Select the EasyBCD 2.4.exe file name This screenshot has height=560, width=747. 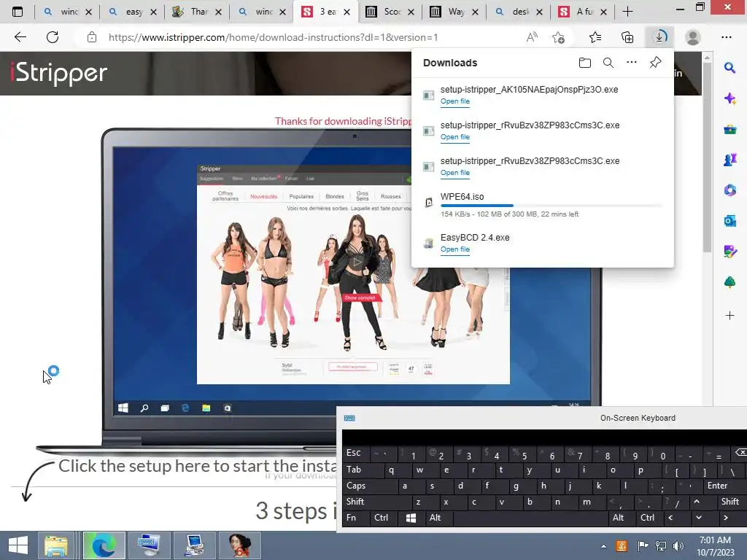pos(474,237)
